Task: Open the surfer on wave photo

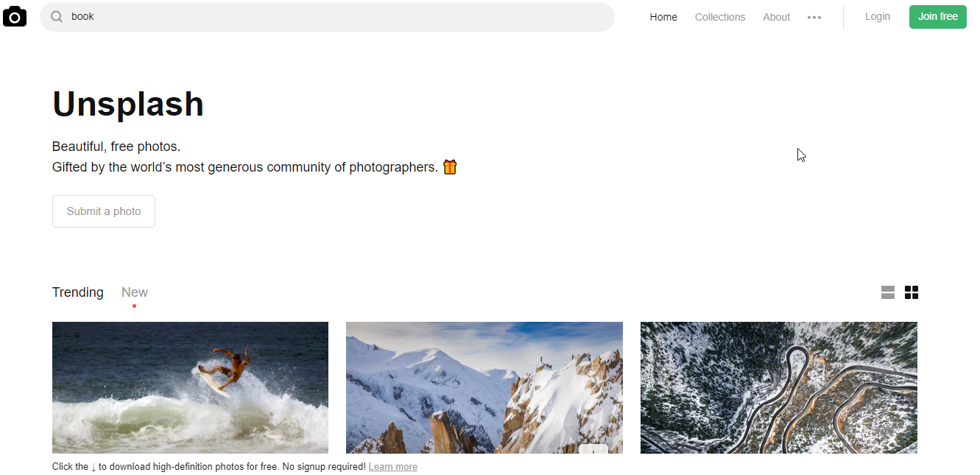Action: [x=190, y=387]
